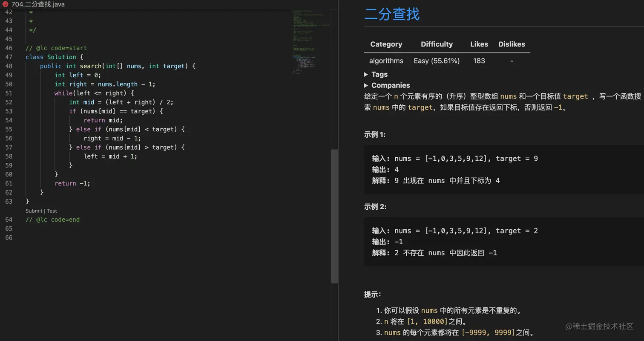This screenshot has width=644, height=341.
Task: Expand the Companies disclosure triangle
Action: (366, 85)
